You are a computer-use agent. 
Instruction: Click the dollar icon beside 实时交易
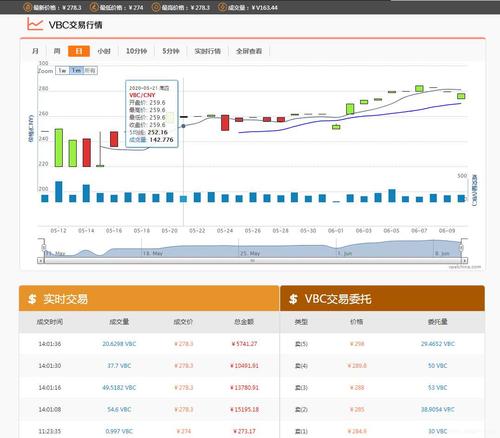[x=32, y=299]
